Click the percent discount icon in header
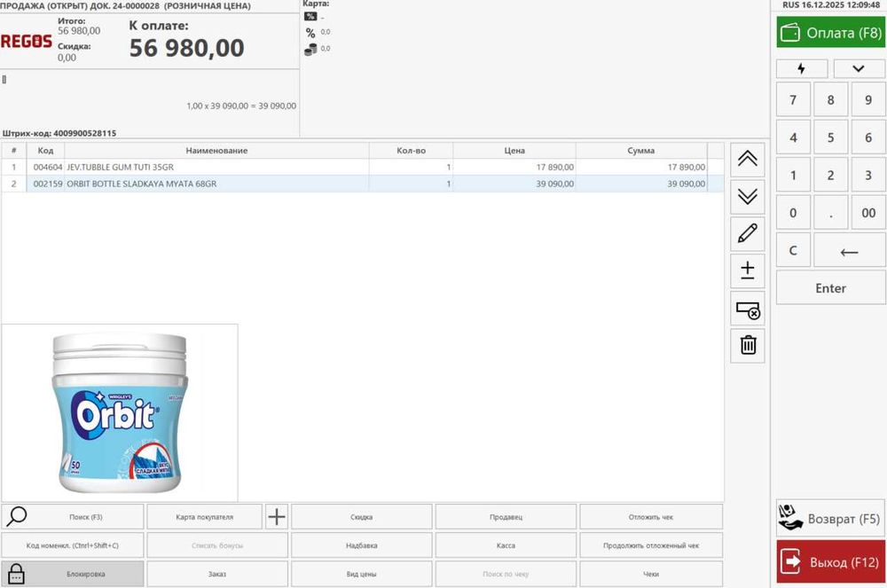 coord(310,33)
